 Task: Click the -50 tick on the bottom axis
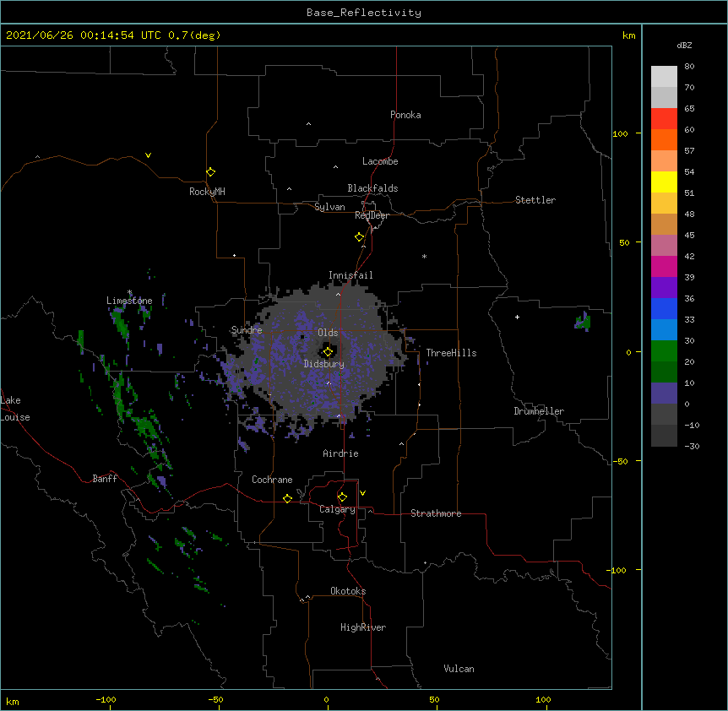215,699
